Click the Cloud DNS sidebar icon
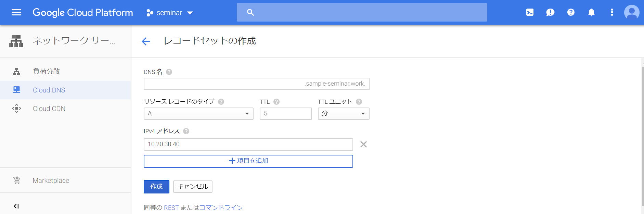 16,90
